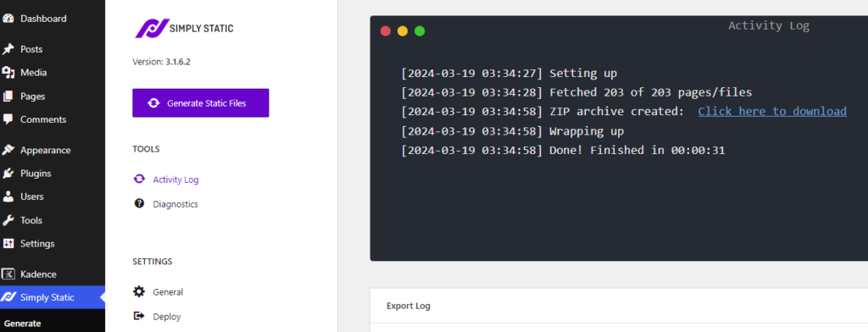Screen dimensions: 868x332
Task: Click the Deploy arrow icon
Action: point(140,316)
